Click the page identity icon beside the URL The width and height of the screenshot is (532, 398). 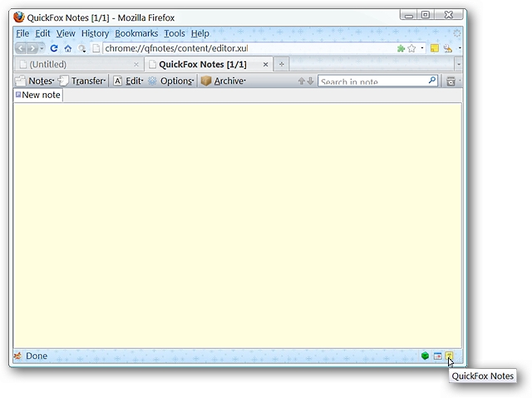[x=96, y=48]
